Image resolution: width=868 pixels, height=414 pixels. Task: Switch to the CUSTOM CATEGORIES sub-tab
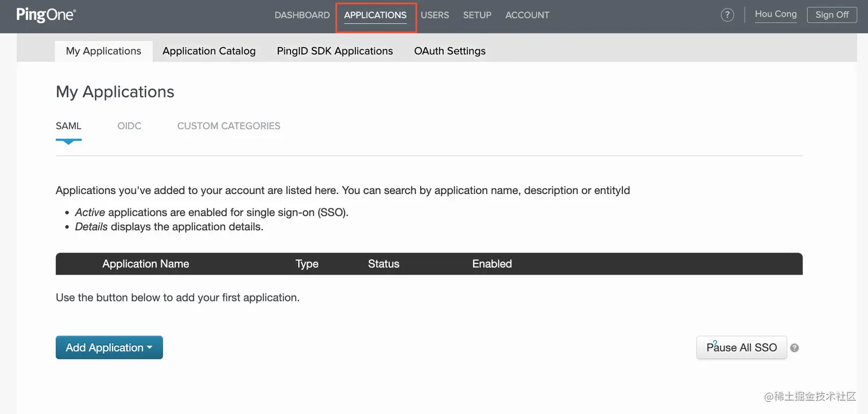tap(228, 126)
